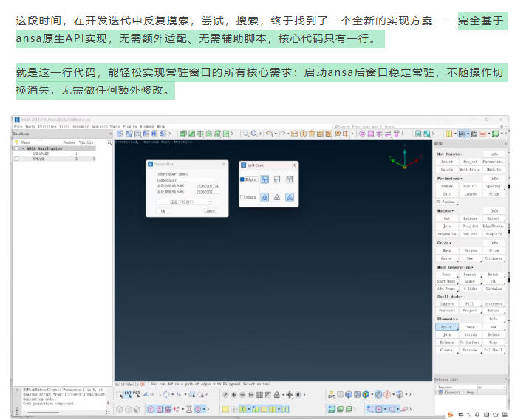Uncheck the Edges checkbox in Split Cases
The width and height of the screenshot is (529, 420).
click(x=242, y=179)
